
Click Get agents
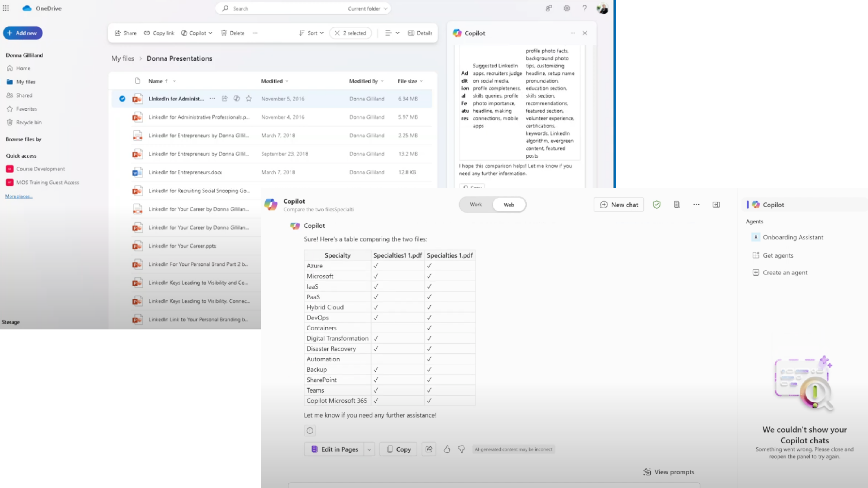tap(773, 255)
